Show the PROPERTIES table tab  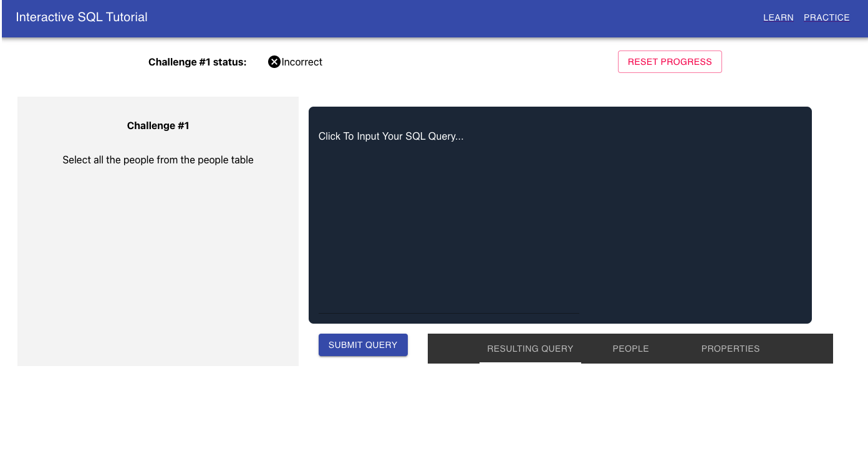pyautogui.click(x=730, y=349)
